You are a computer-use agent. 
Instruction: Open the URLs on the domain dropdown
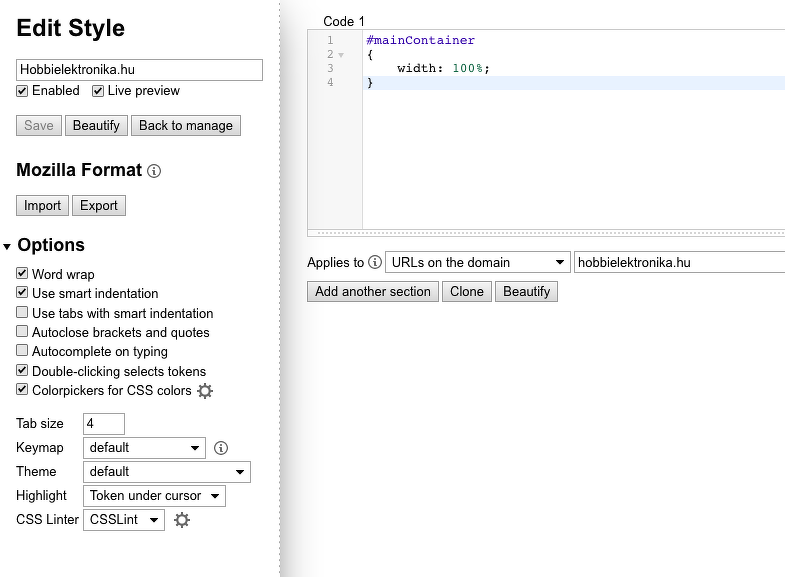[477, 263]
